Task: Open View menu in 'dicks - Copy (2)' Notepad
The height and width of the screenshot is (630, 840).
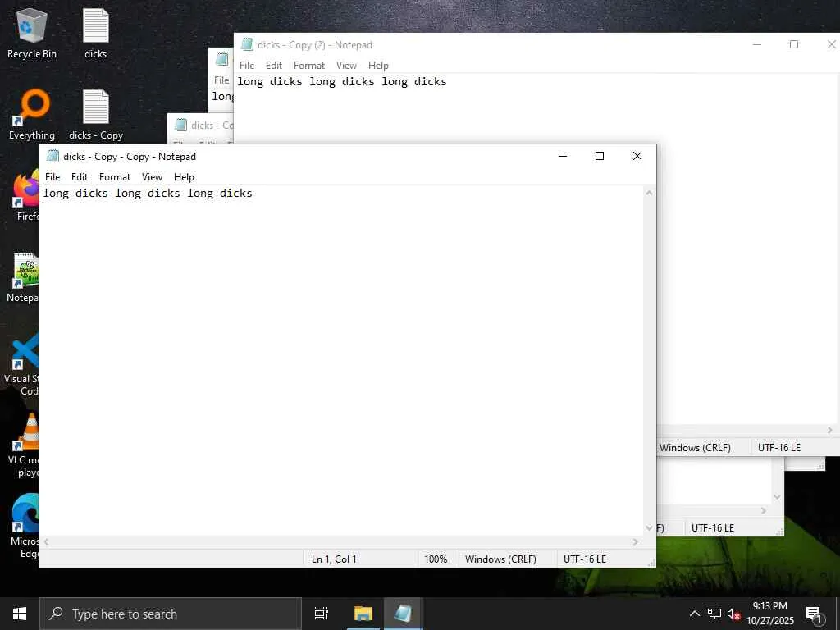Action: (x=347, y=66)
